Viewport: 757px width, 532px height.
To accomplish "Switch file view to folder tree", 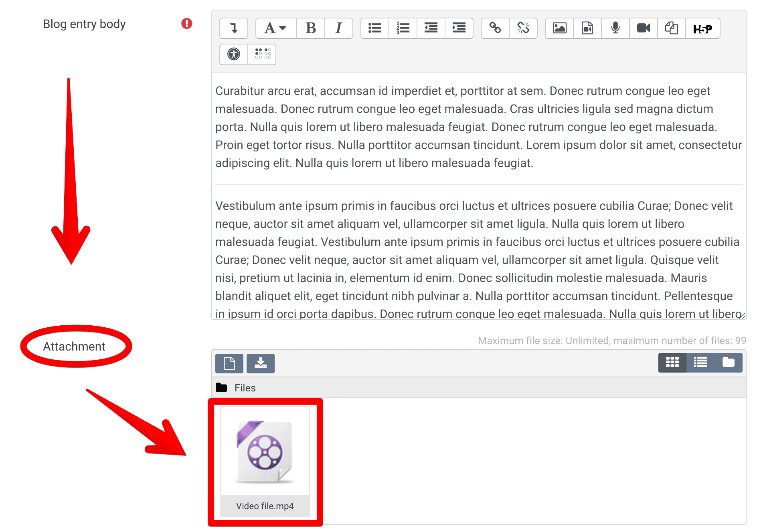I will (729, 363).
